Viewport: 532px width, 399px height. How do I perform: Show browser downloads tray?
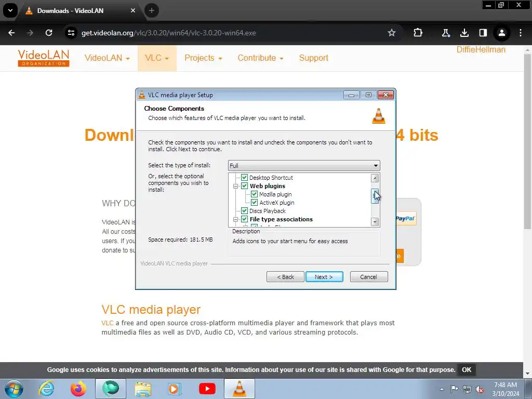click(x=464, y=33)
